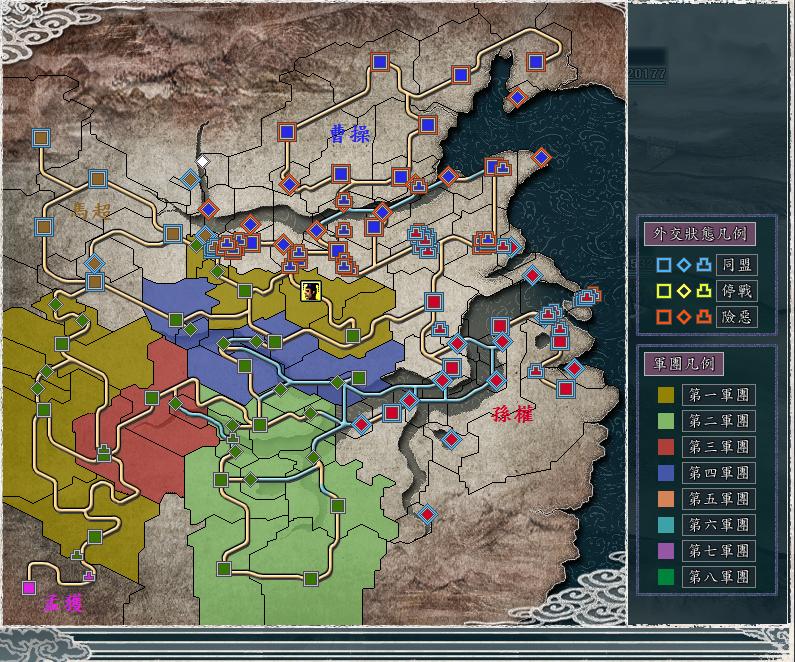Click the blue fourth army color swatch
This screenshot has width=795, height=662.
click(666, 473)
